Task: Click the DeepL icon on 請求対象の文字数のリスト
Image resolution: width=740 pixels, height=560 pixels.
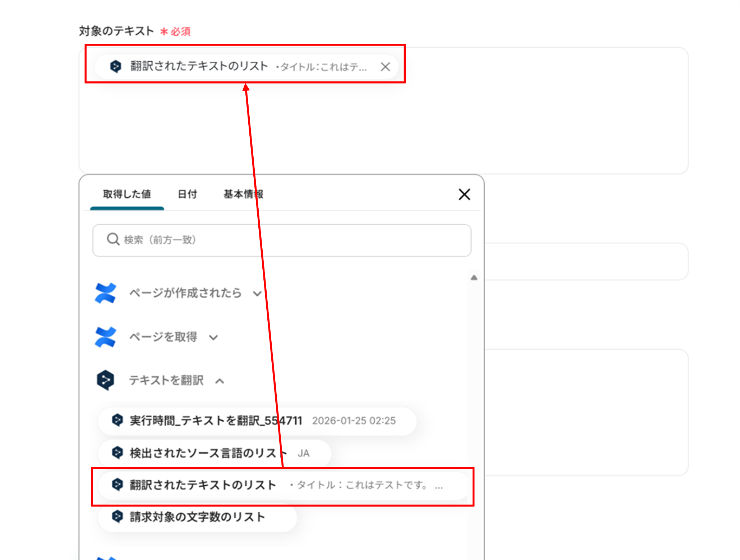Action: [x=117, y=517]
